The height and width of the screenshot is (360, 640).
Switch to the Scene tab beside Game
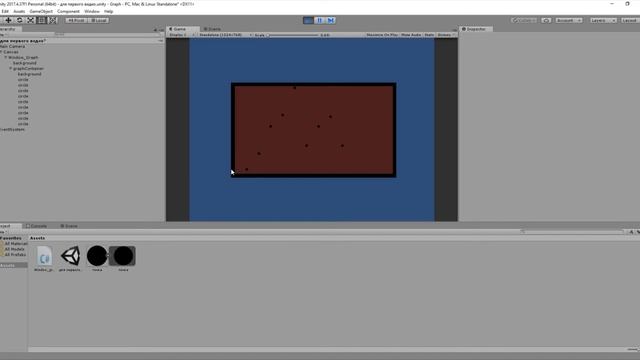point(213,29)
